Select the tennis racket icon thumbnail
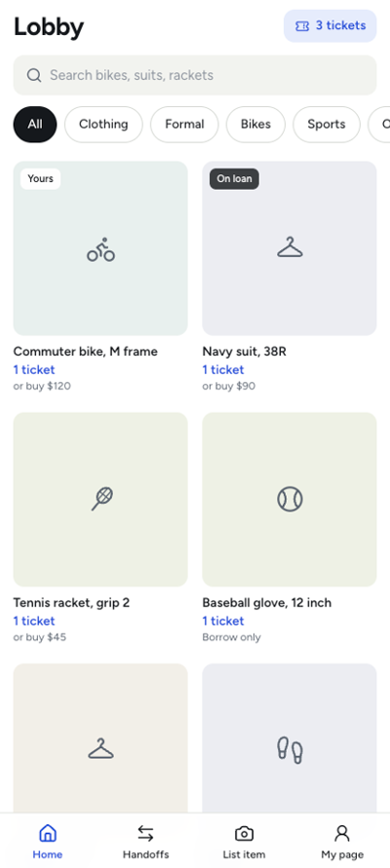 point(102,499)
